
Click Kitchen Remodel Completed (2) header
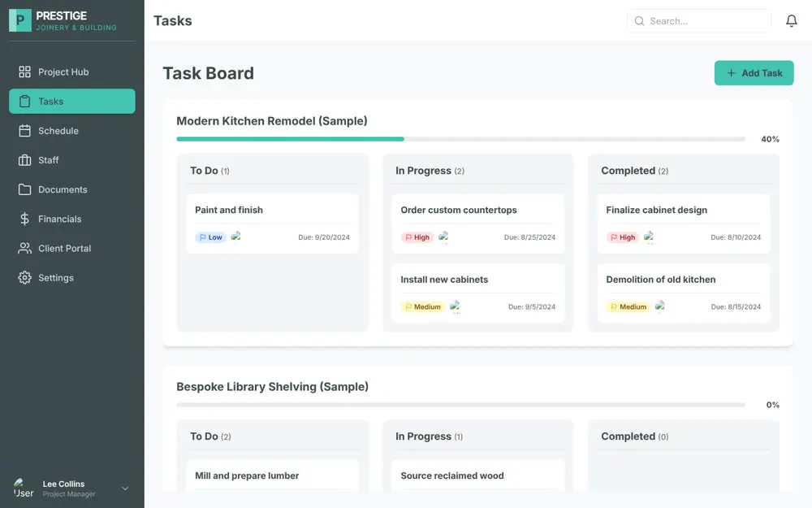[x=635, y=171]
